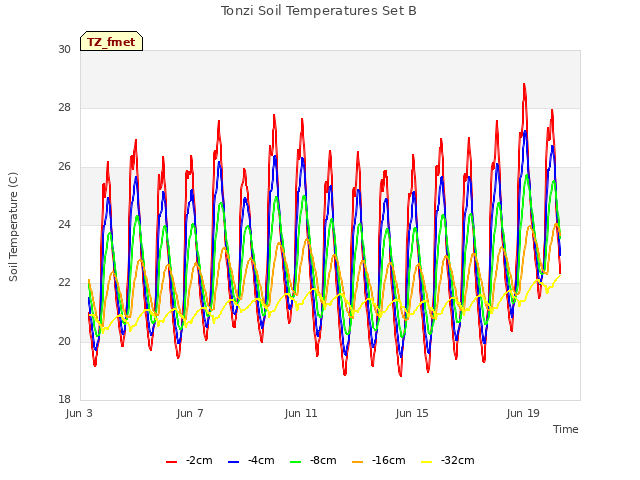
Task: Click the 22 y-axis tick label
Action: [x=64, y=282]
